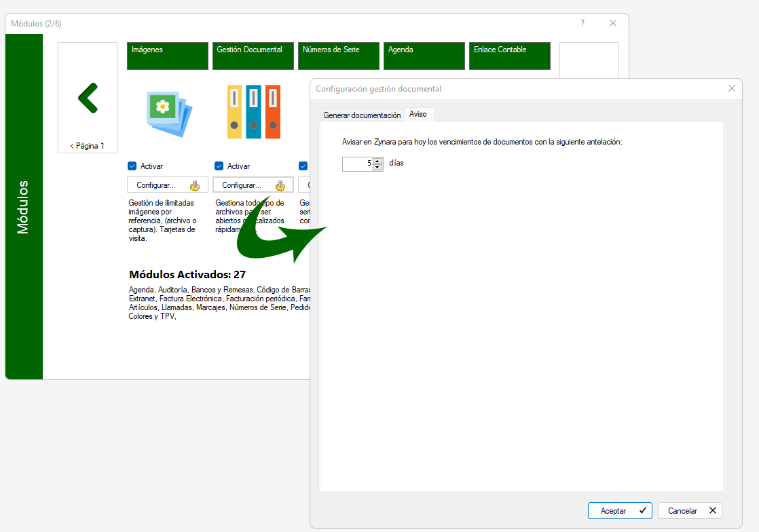This screenshot has width=759, height=532.
Task: Decrease días value with down arrow
Action: tap(378, 167)
